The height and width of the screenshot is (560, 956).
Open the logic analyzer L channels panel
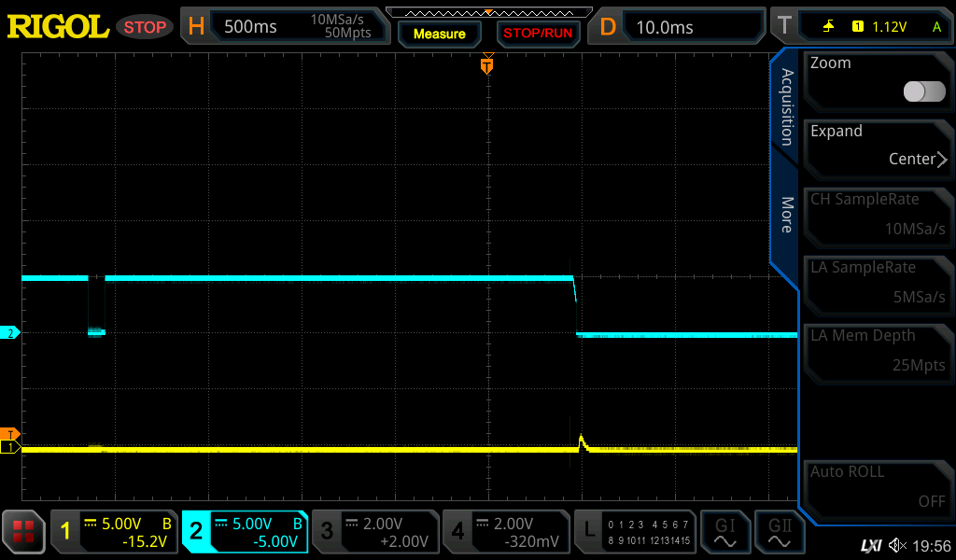pos(635,531)
